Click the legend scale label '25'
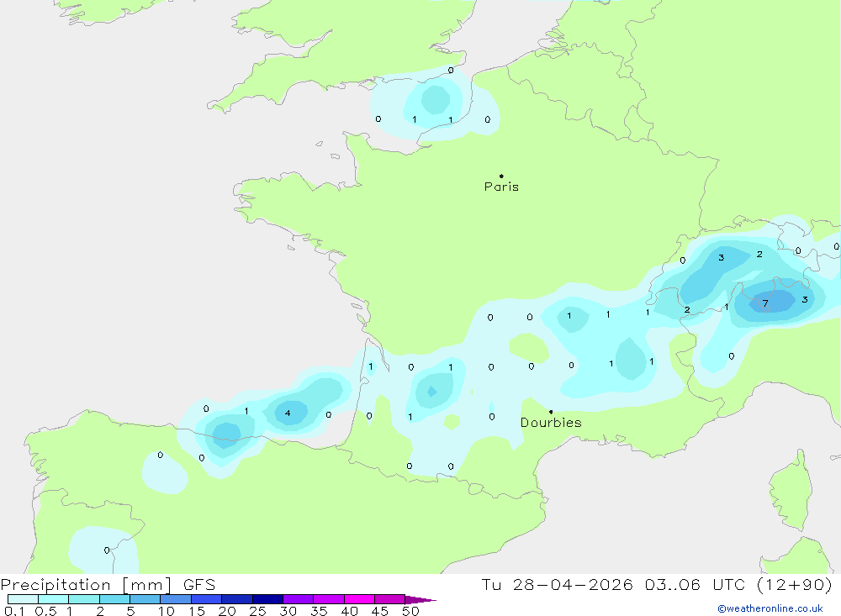 [x=257, y=611]
